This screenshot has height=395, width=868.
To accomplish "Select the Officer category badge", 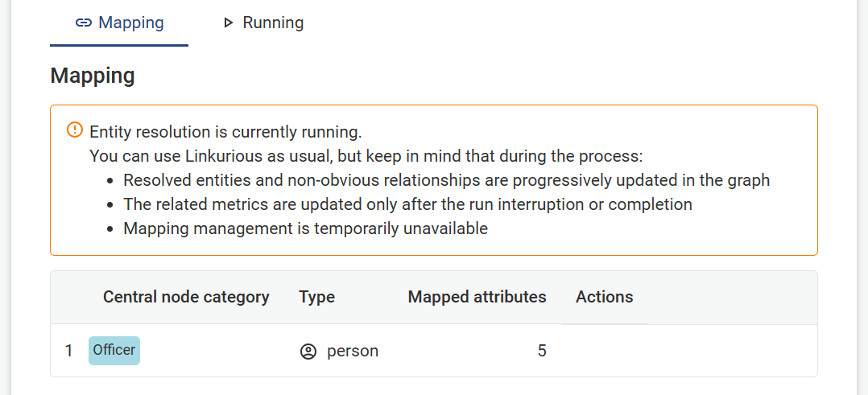I will (x=114, y=351).
